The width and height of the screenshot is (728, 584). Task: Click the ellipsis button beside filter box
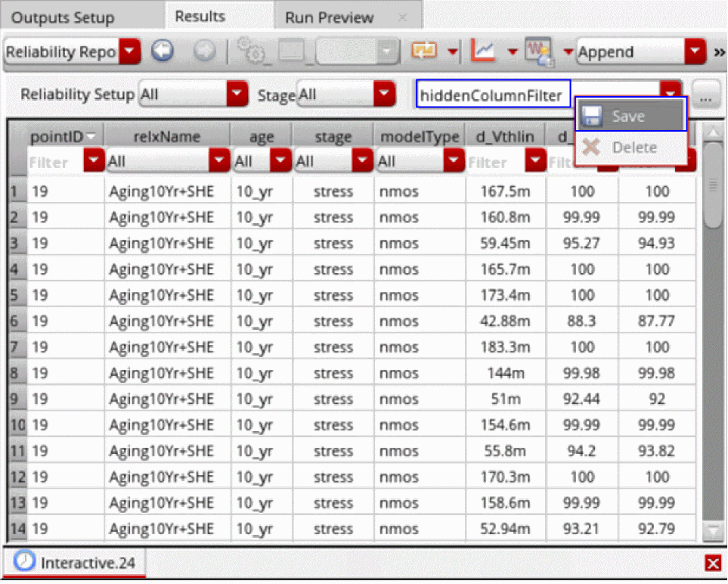coord(705,95)
